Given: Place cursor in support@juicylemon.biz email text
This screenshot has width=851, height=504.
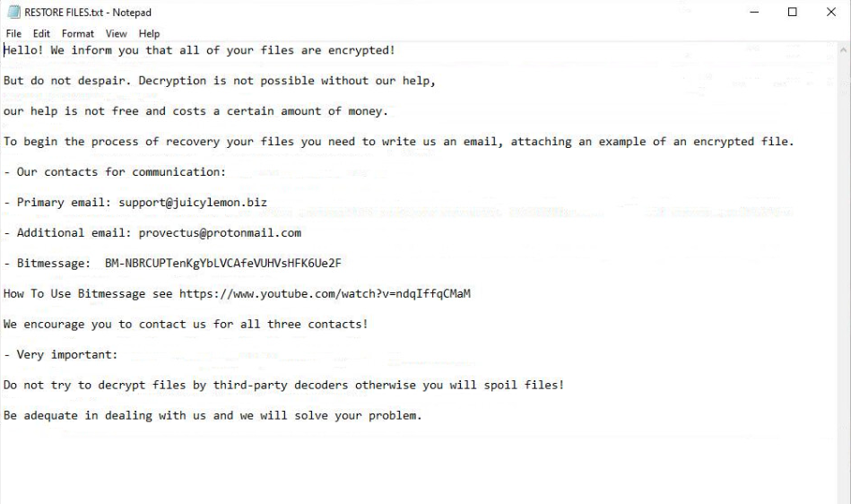Looking at the screenshot, I should coord(203,202).
